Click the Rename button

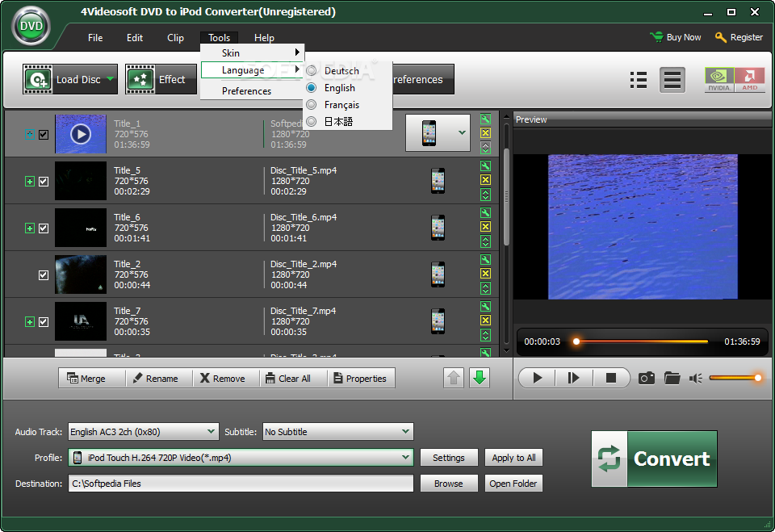point(159,379)
